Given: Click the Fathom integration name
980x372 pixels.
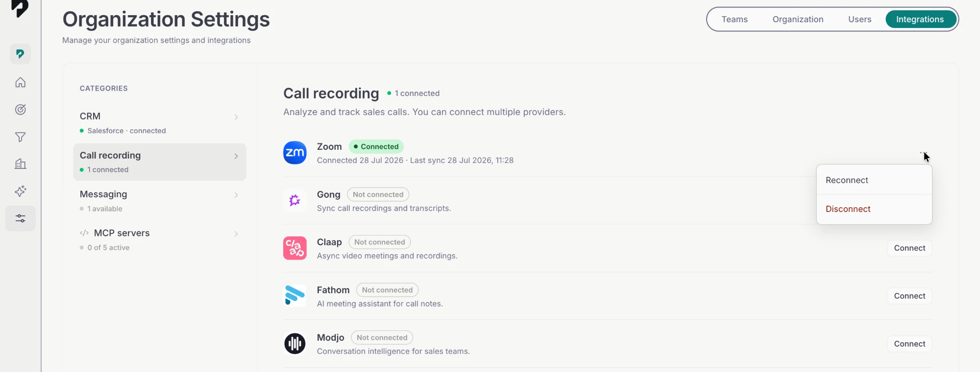Looking at the screenshot, I should click(x=333, y=290).
